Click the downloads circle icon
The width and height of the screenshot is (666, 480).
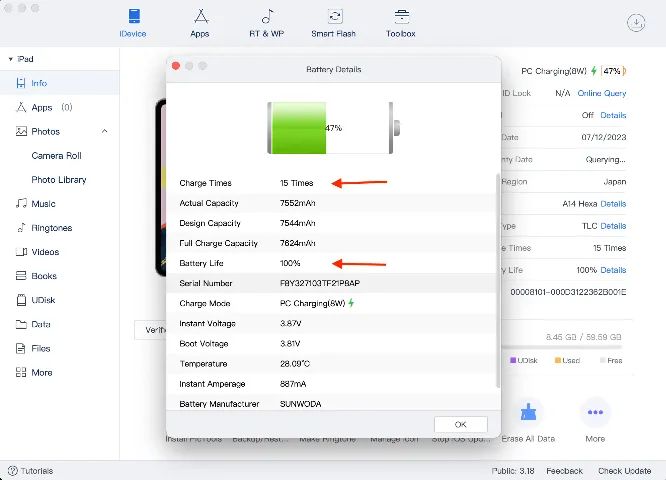point(636,23)
